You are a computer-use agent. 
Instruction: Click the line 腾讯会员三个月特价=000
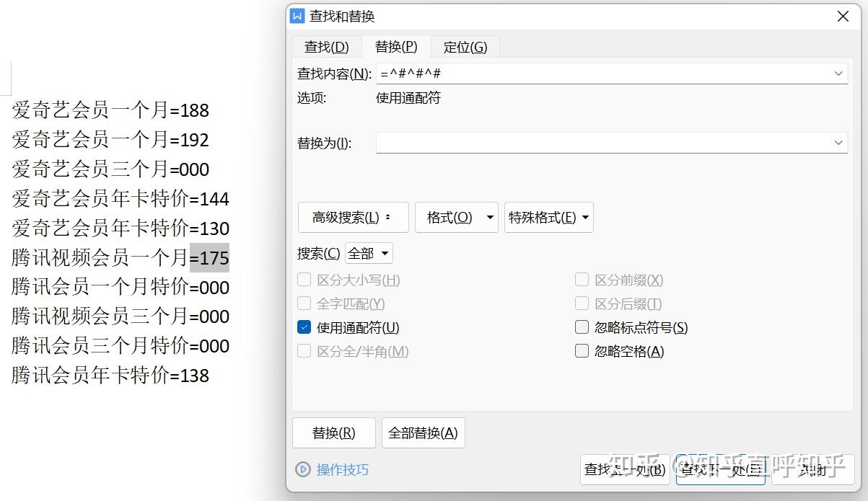(x=120, y=346)
